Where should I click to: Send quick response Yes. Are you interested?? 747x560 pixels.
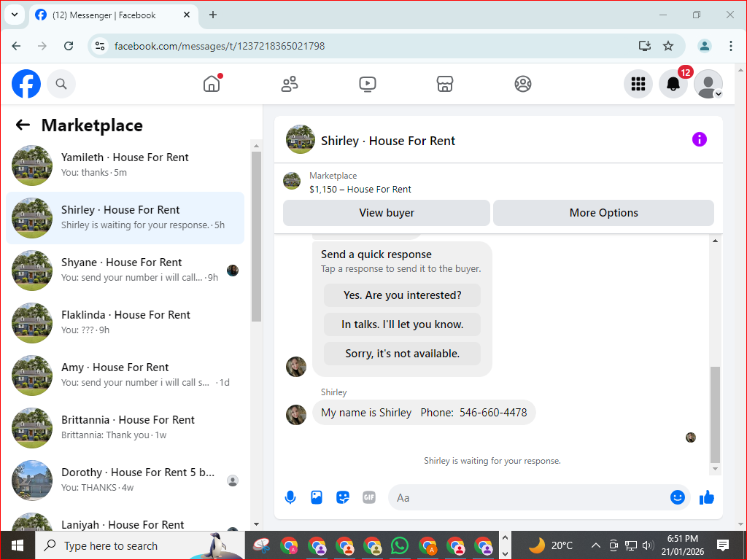(402, 295)
